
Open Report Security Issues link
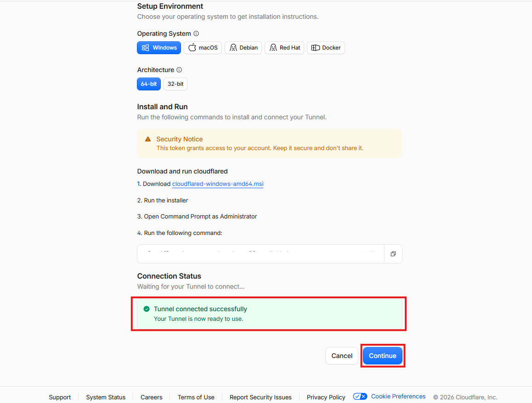260,397
